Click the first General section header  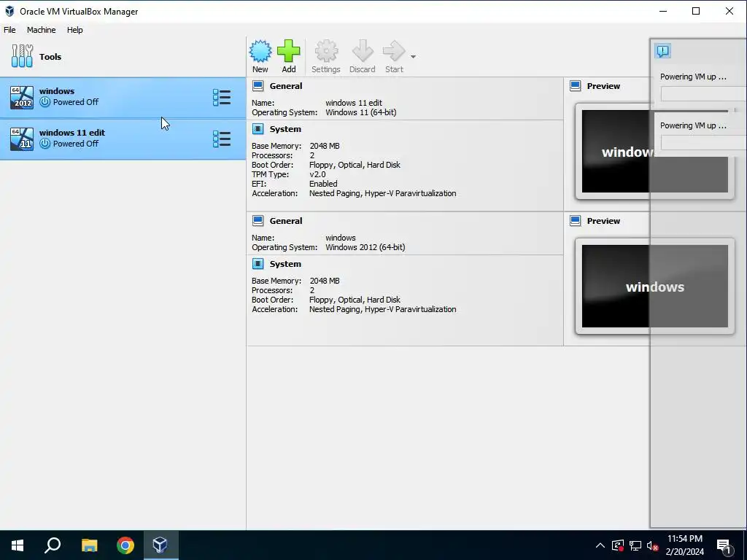coord(286,86)
